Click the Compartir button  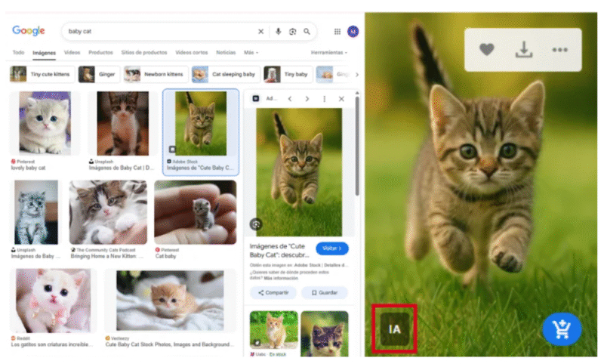[x=273, y=293]
